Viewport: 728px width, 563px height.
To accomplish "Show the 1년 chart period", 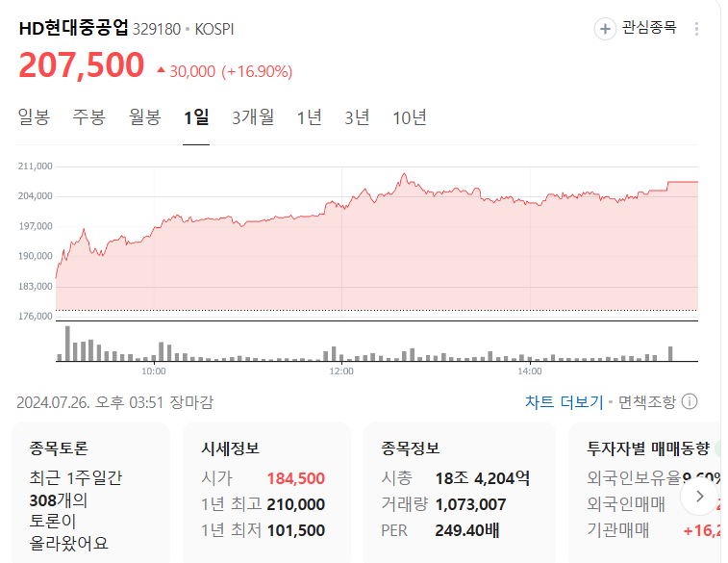I will click(x=310, y=117).
